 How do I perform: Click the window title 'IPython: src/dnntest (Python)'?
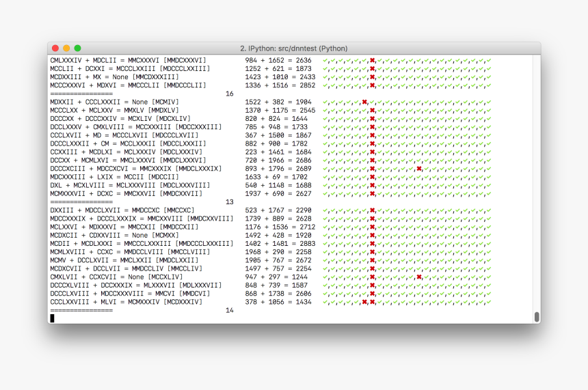(x=293, y=48)
